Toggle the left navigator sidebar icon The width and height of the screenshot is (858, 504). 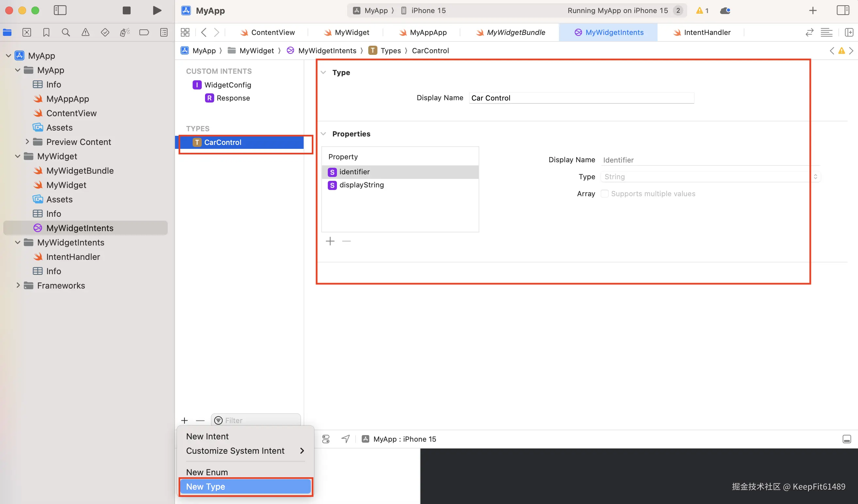coord(60,10)
